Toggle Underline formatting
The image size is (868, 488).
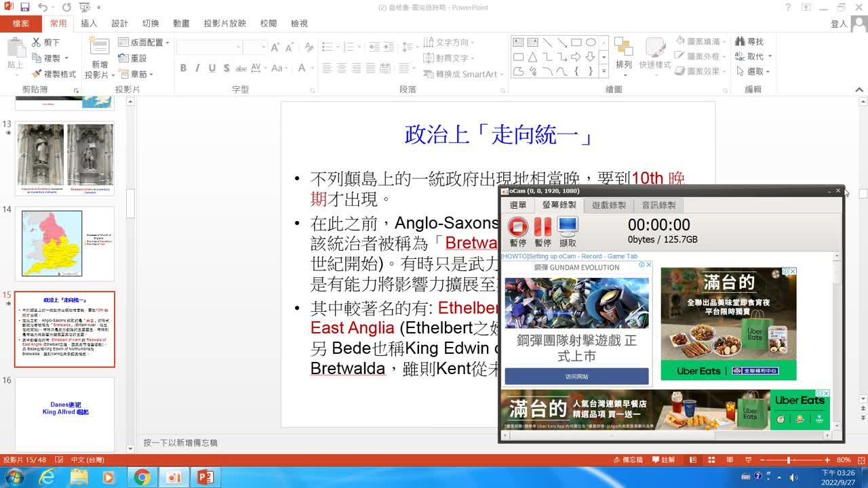click(212, 68)
